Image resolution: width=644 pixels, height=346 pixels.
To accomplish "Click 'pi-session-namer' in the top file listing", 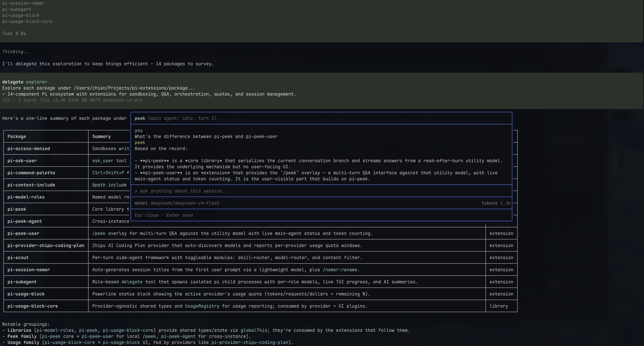I will coord(23,3).
